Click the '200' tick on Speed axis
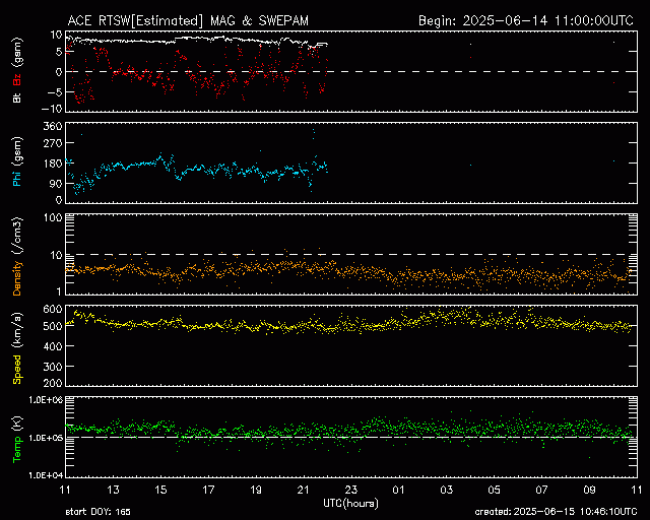Image resolution: width=650 pixels, height=520 pixels. pos(52,383)
